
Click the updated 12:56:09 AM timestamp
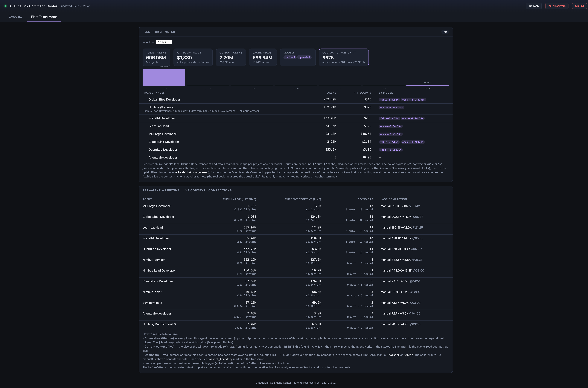point(76,6)
